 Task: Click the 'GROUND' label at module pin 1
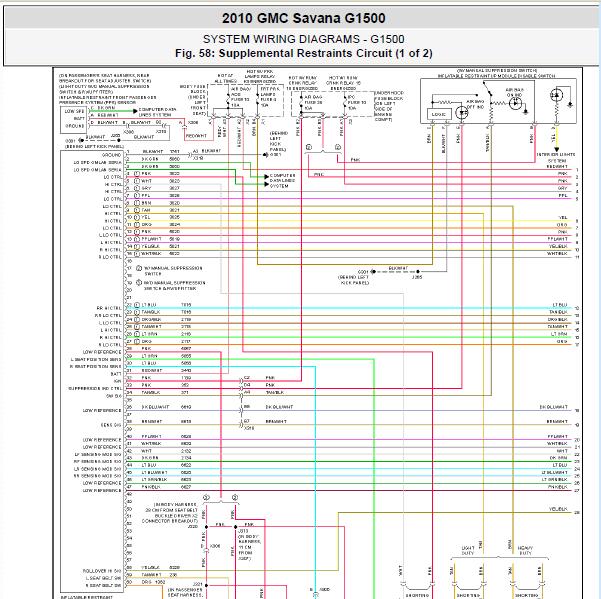pos(112,155)
